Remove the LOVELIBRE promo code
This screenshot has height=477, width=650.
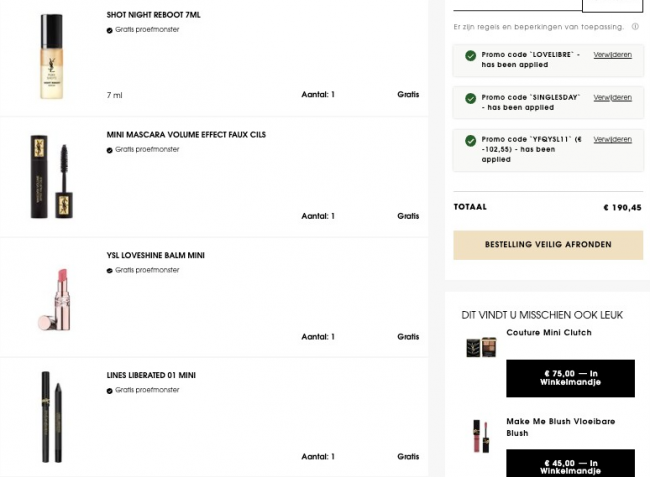tap(612, 55)
